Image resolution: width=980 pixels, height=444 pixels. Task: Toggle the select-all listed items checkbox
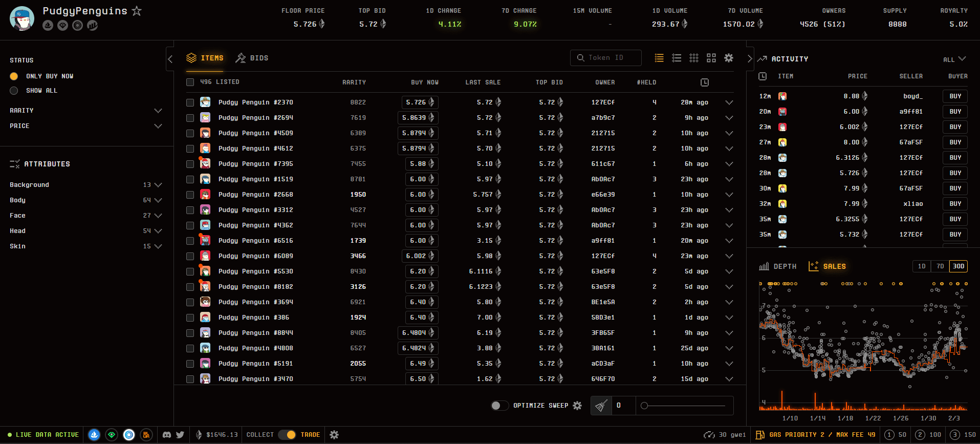click(190, 82)
